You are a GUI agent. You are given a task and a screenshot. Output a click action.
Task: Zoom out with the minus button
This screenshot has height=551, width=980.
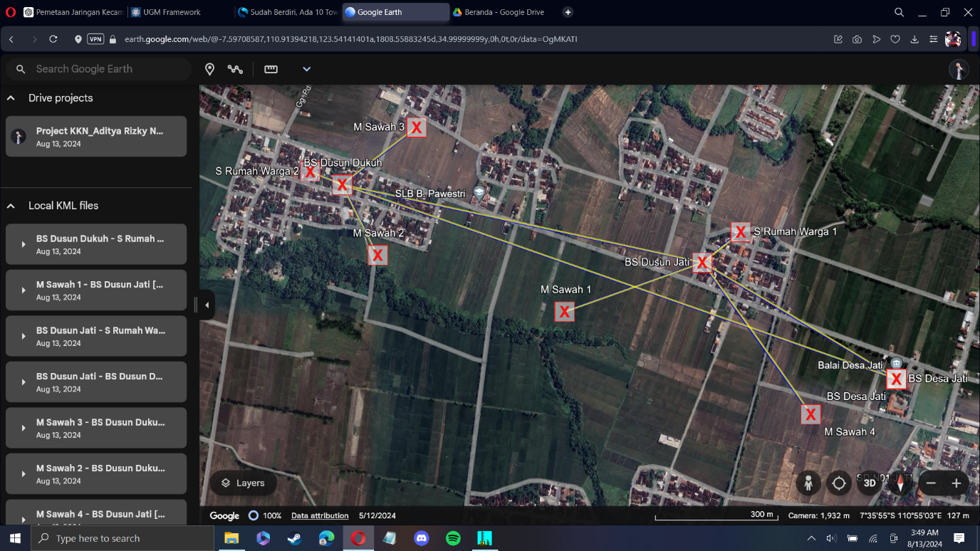(x=931, y=483)
